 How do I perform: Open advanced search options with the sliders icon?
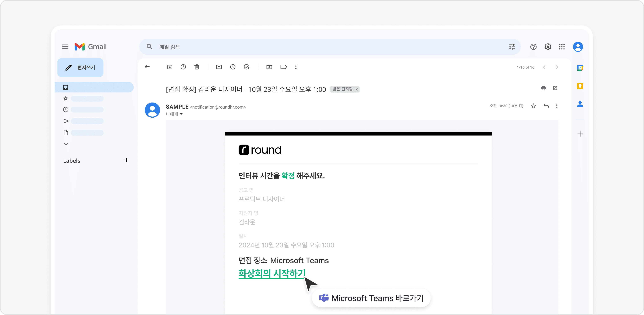512,47
